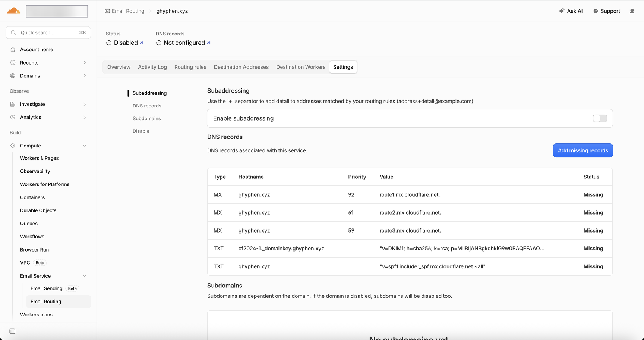Jump to Subdomains settings section

[x=147, y=119]
